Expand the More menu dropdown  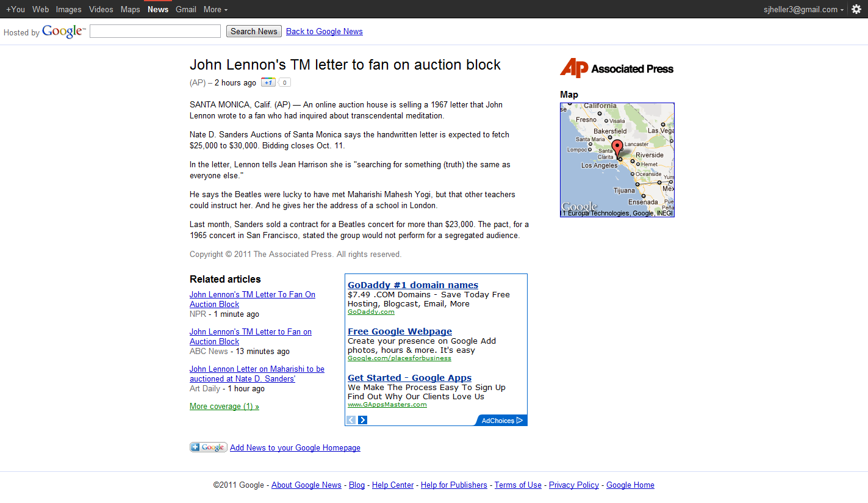pos(215,9)
